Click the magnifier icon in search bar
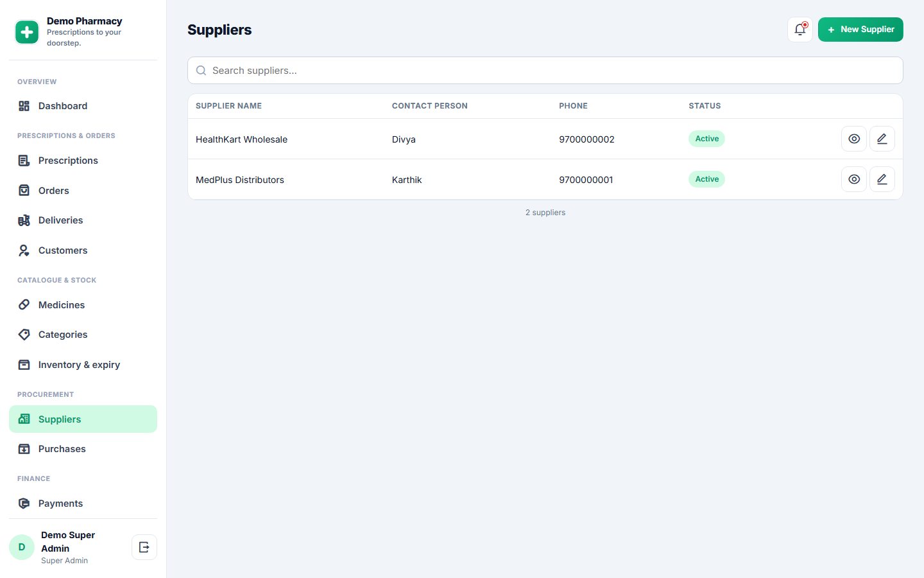Viewport: 924px width, 578px height. click(x=201, y=71)
